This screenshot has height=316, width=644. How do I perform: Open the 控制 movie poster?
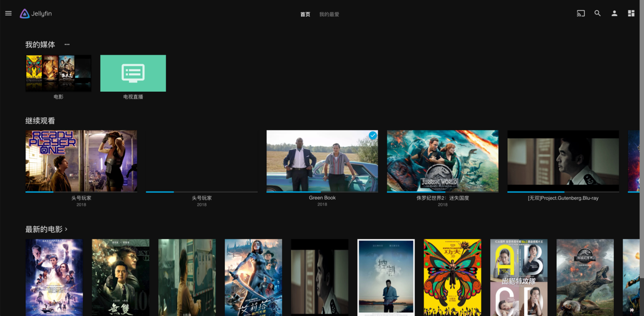point(386,278)
